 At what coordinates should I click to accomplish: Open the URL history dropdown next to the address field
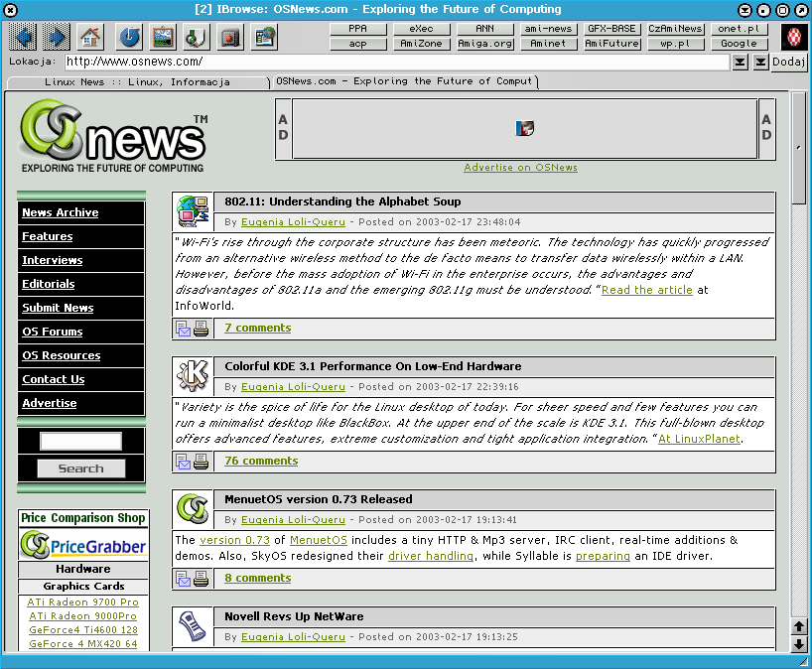(740, 63)
